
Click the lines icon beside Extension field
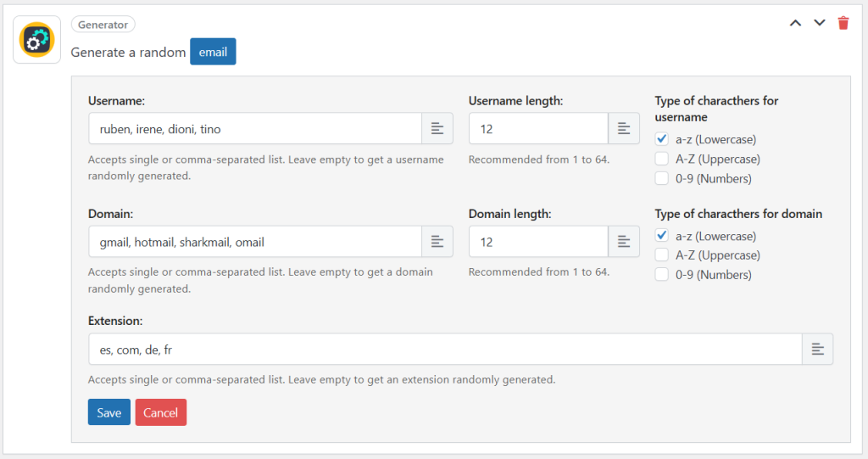[x=817, y=349]
